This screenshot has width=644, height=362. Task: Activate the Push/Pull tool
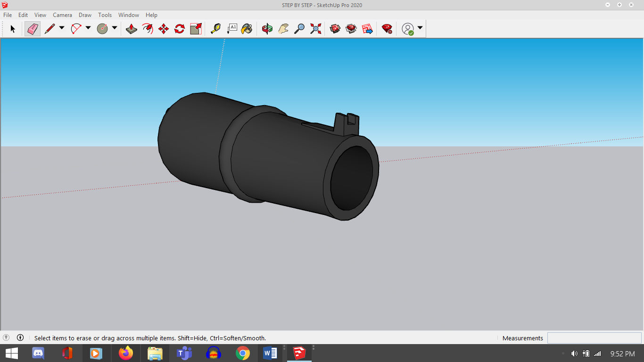coord(132,29)
